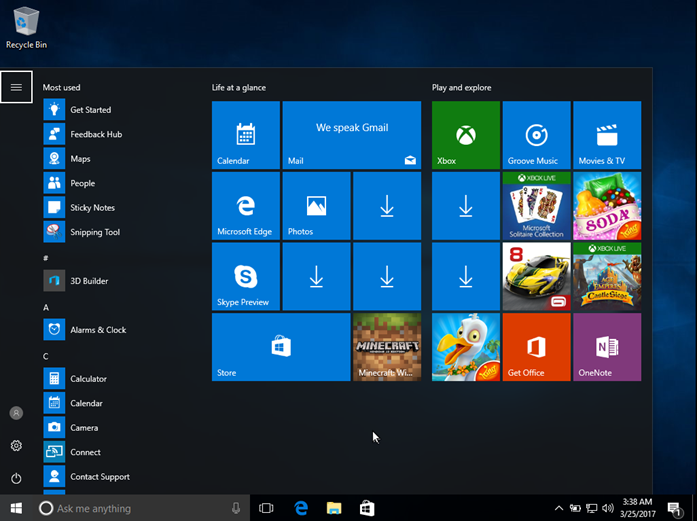Click the Play and explore group title

(x=461, y=88)
